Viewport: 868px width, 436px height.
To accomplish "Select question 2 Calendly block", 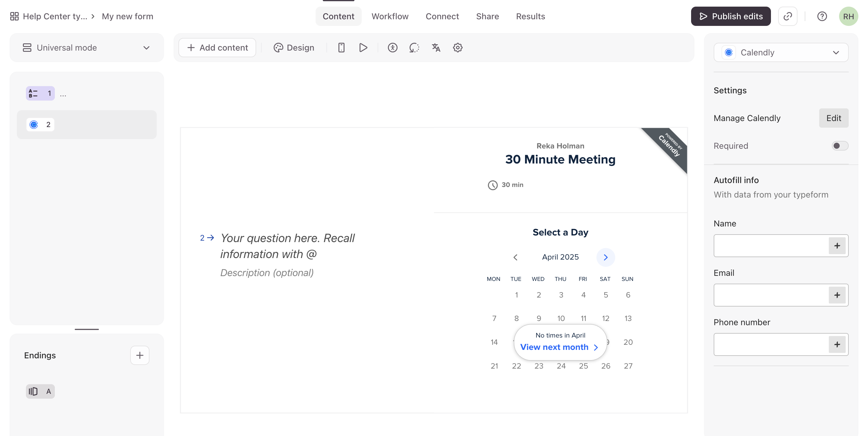I will pos(86,125).
